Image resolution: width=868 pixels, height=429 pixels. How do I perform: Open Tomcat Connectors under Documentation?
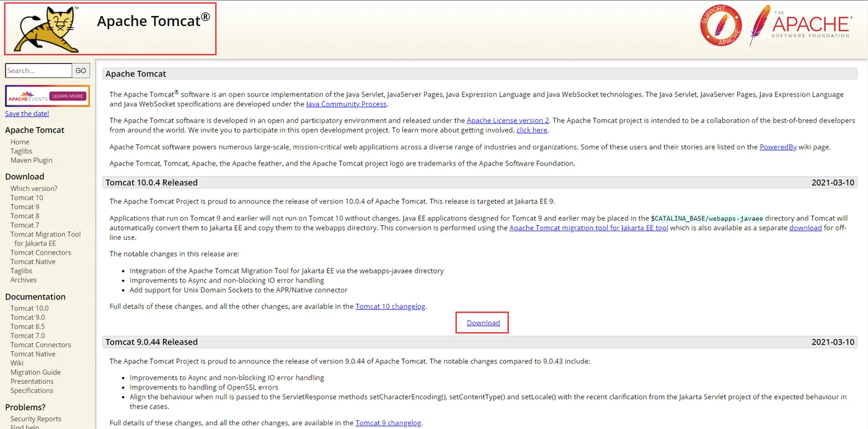41,345
